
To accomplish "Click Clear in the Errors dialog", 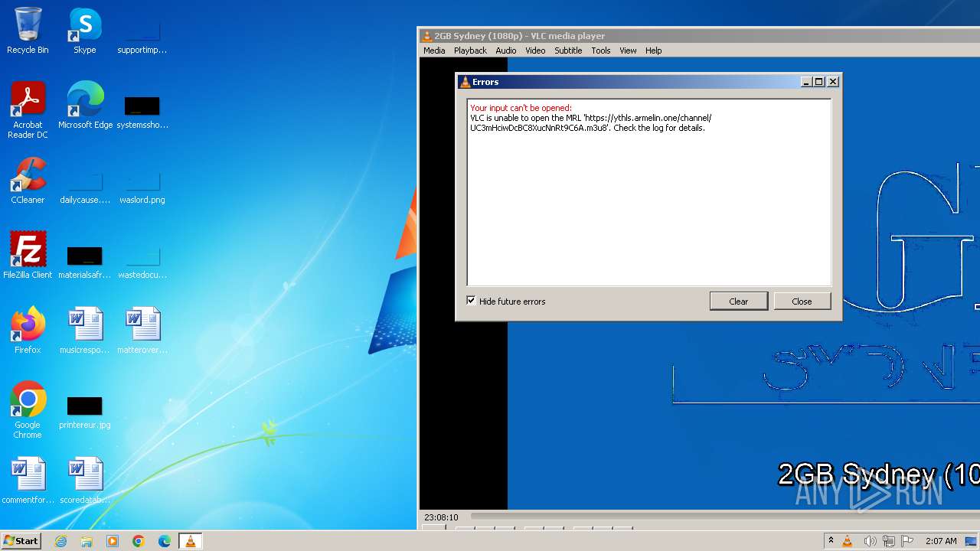I will point(739,302).
